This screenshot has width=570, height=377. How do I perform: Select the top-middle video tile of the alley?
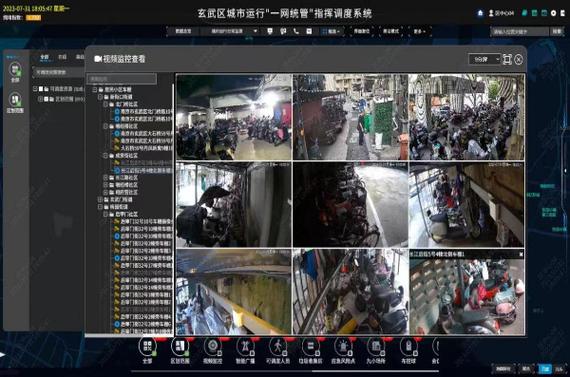click(350, 117)
